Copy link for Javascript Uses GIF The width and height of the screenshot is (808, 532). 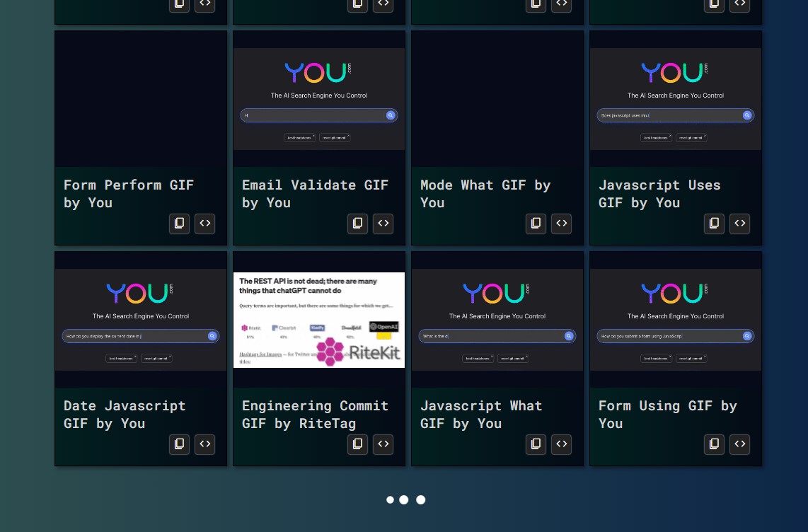[x=714, y=224]
